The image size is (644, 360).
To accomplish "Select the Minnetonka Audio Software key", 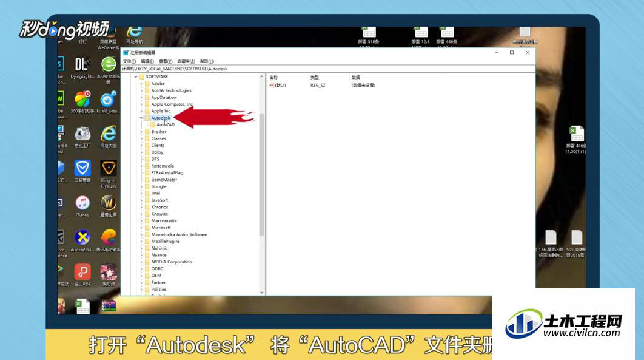I will (x=179, y=234).
